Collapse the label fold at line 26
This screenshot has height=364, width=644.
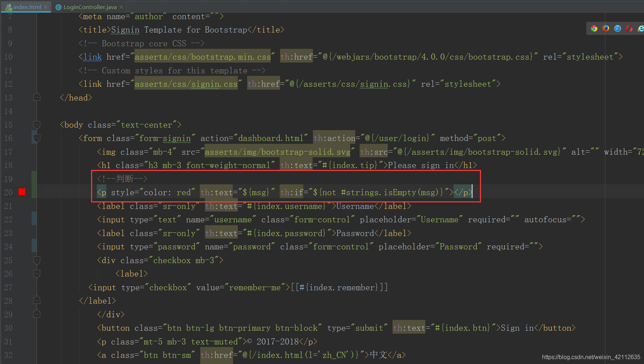[x=37, y=274]
